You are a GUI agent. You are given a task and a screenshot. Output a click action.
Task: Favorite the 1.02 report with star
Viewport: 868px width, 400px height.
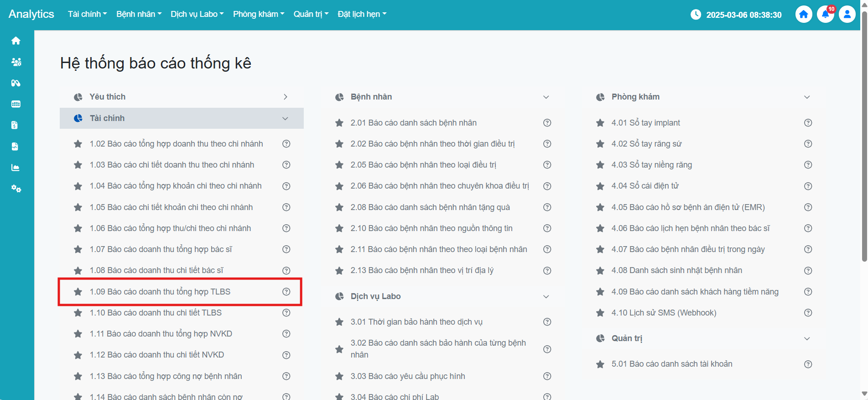coord(78,144)
